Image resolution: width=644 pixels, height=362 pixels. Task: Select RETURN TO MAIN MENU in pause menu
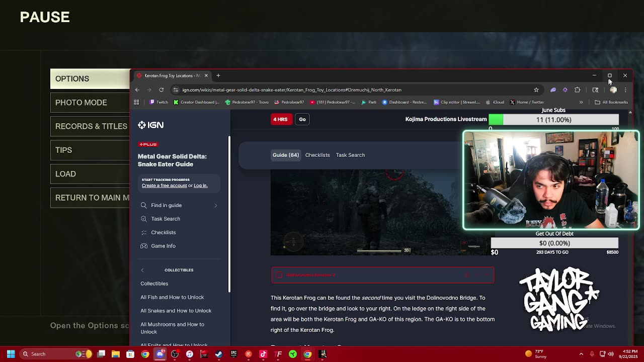(x=90, y=198)
